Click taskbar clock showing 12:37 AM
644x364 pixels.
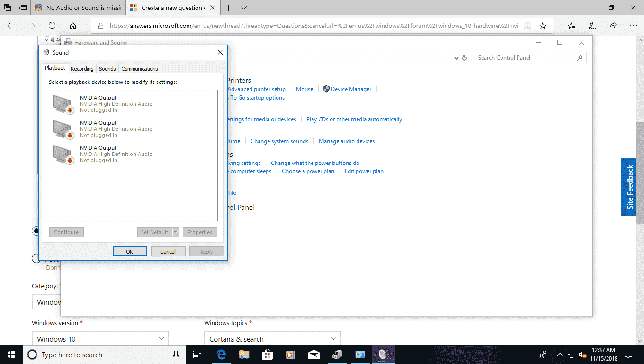(x=603, y=355)
